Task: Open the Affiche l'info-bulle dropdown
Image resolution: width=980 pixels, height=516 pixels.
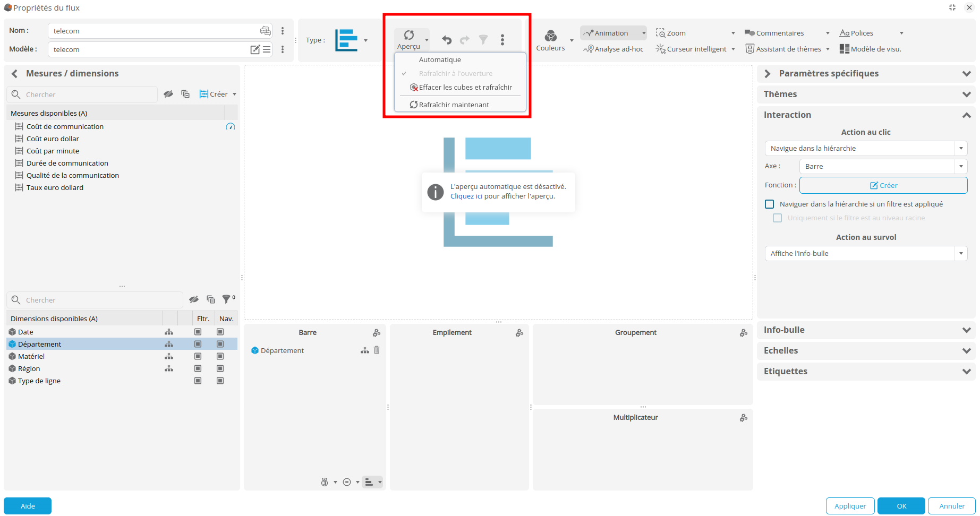Action: tap(865, 253)
